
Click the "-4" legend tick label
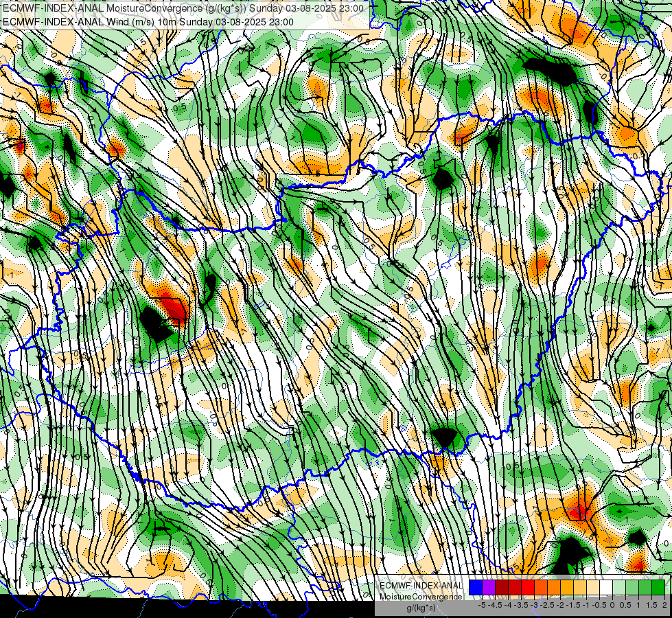click(x=508, y=605)
